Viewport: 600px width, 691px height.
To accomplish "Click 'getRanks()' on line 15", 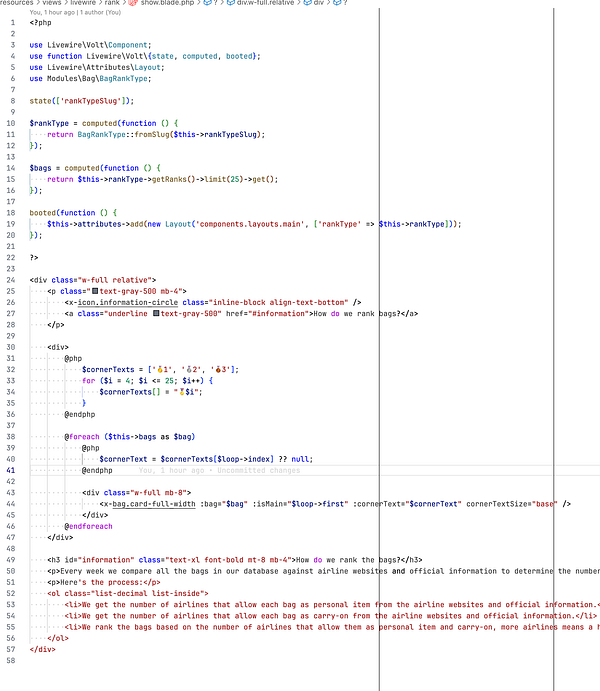I will 174,179.
